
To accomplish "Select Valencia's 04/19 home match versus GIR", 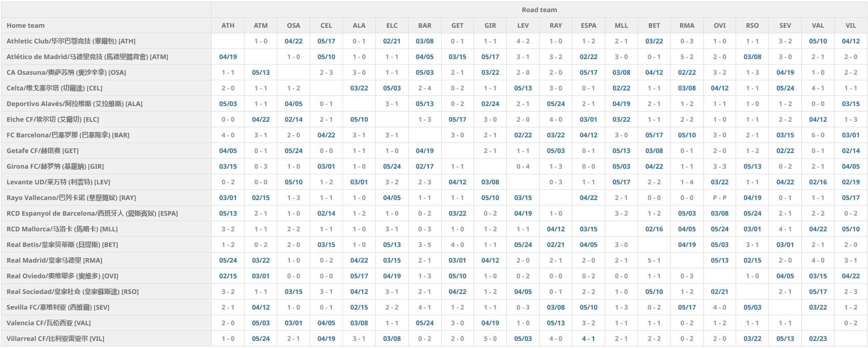I will (x=490, y=323).
